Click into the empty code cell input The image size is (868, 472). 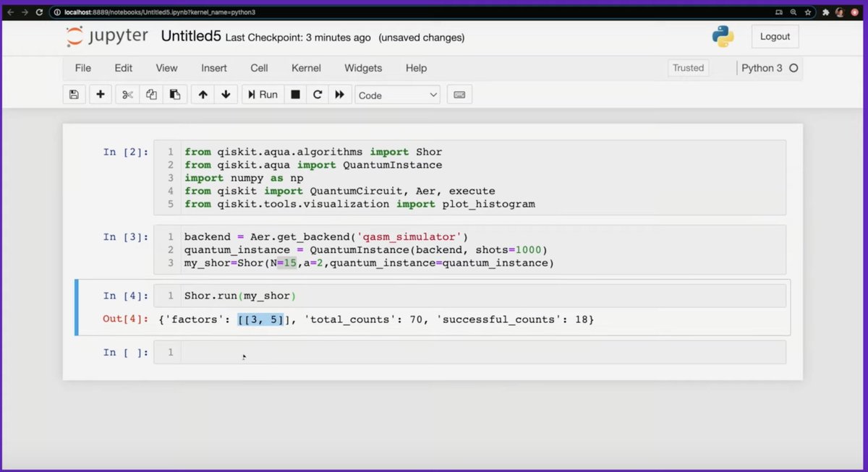click(482, 352)
